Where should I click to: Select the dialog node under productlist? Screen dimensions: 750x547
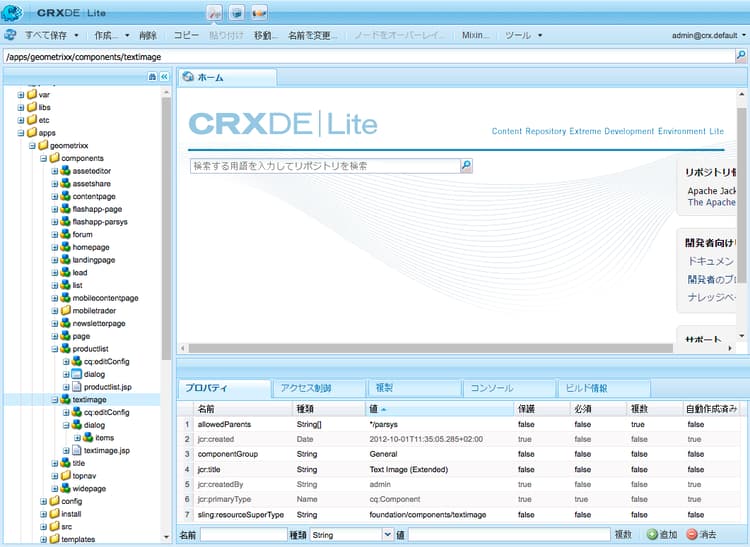click(94, 374)
